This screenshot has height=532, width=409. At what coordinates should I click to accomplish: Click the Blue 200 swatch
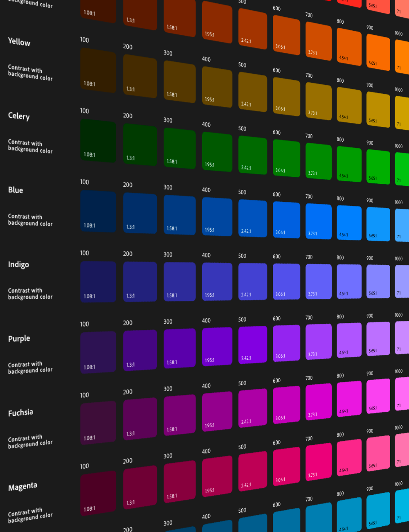point(140,213)
